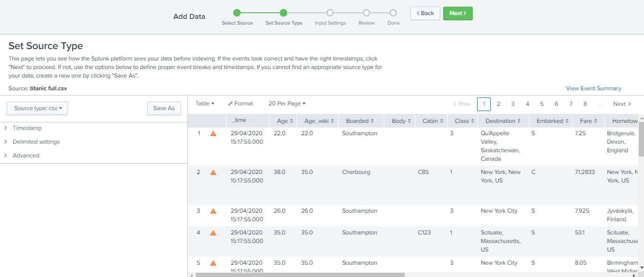Viewport: 644px width, 277px height.
Task: Click the Bridgerule, Devon hometown cell
Action: [621, 142]
